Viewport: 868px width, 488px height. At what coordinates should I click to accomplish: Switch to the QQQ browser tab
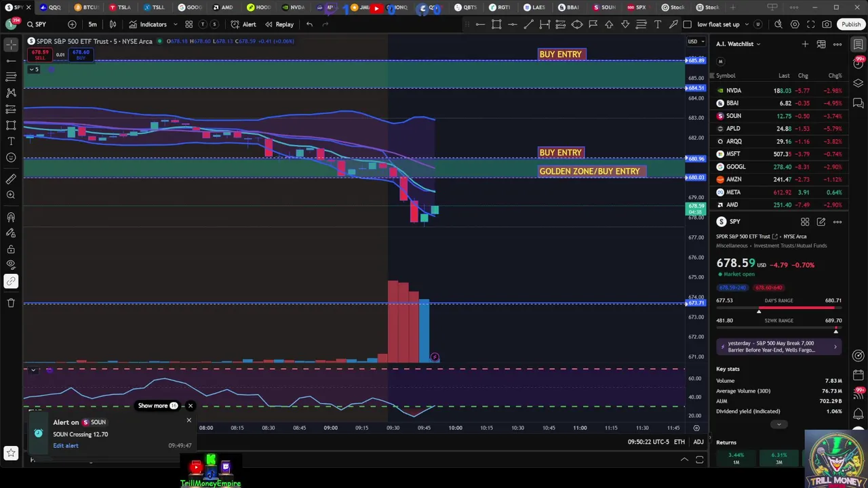click(x=50, y=7)
